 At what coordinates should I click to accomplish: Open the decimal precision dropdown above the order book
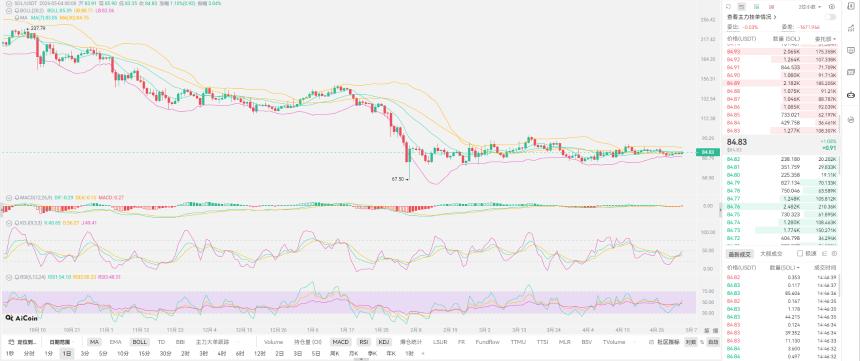(811, 7)
